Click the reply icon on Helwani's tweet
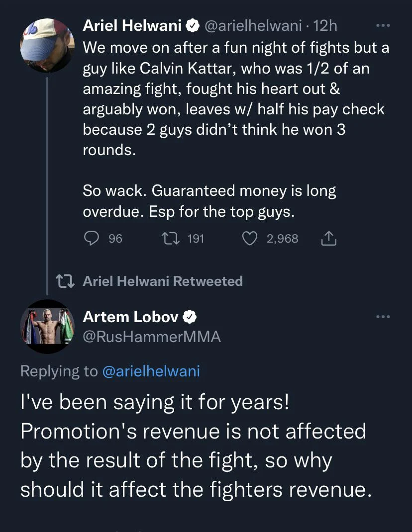Image resolution: width=412 pixels, height=532 pixels. click(x=92, y=239)
